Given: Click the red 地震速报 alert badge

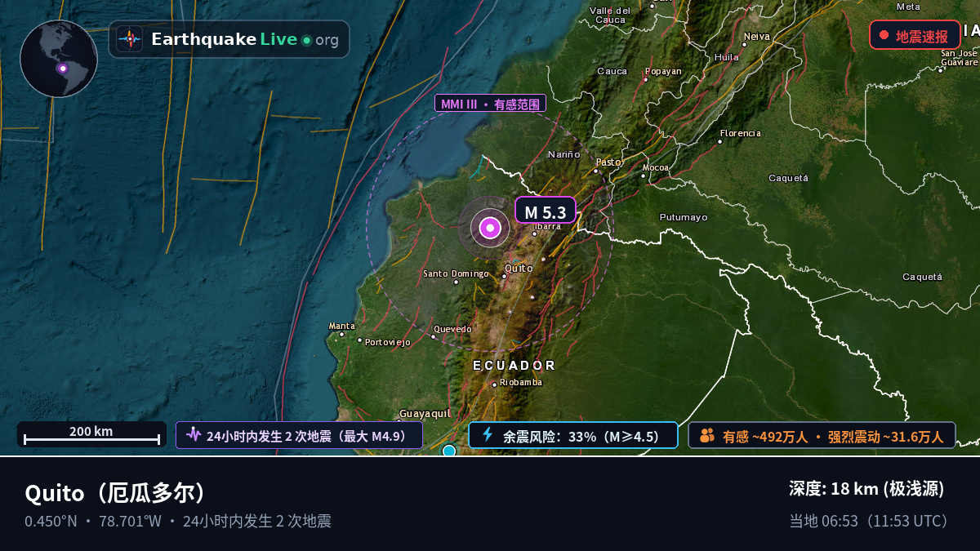Looking at the screenshot, I should tap(915, 35).
